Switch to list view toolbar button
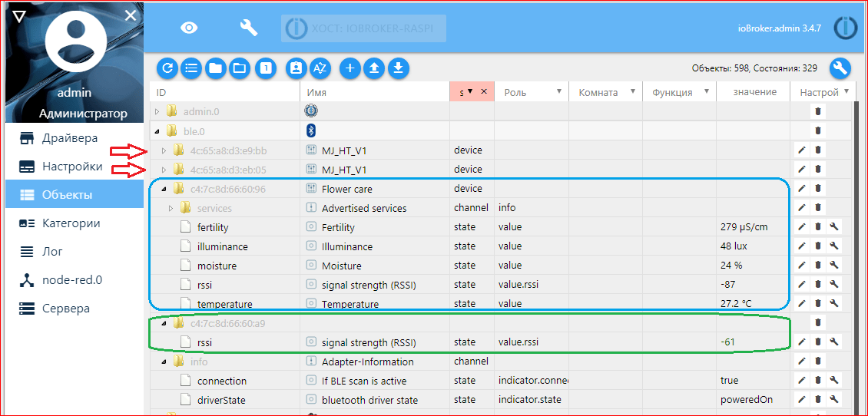Image resolution: width=868 pixels, height=416 pixels. pos(191,68)
